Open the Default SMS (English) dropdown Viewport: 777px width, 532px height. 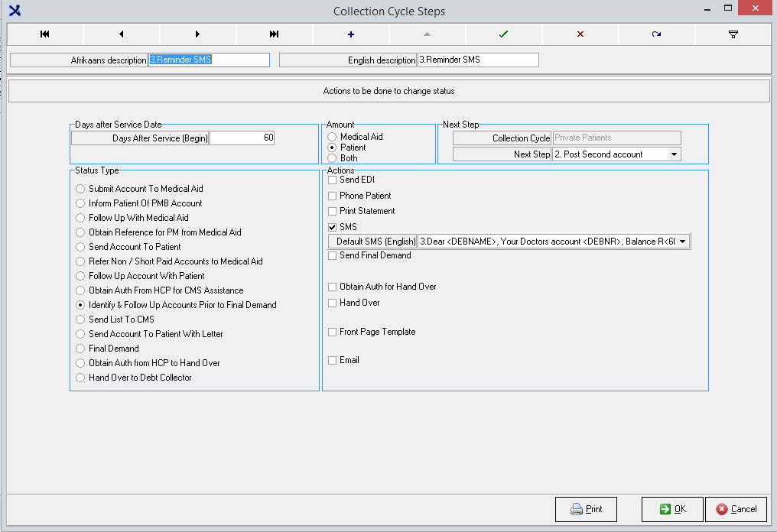(683, 242)
